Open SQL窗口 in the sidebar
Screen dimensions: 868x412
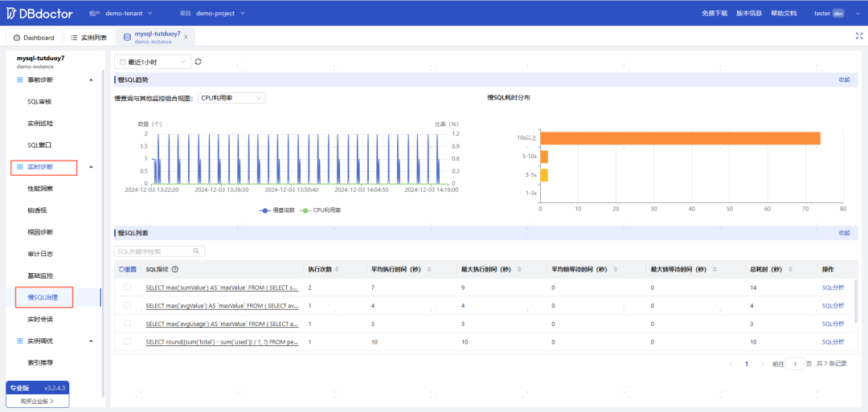coord(40,145)
